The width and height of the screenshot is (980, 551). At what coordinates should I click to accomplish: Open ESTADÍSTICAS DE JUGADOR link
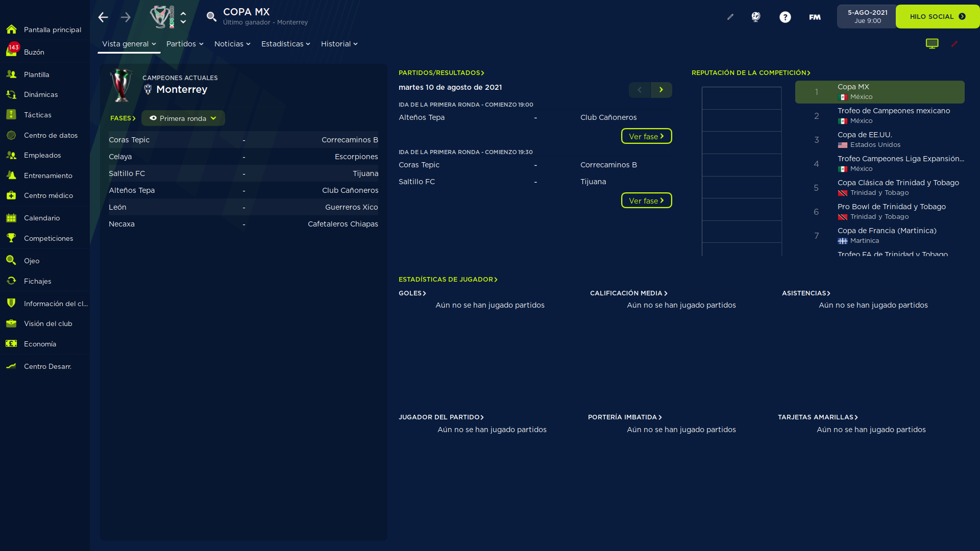coord(448,280)
